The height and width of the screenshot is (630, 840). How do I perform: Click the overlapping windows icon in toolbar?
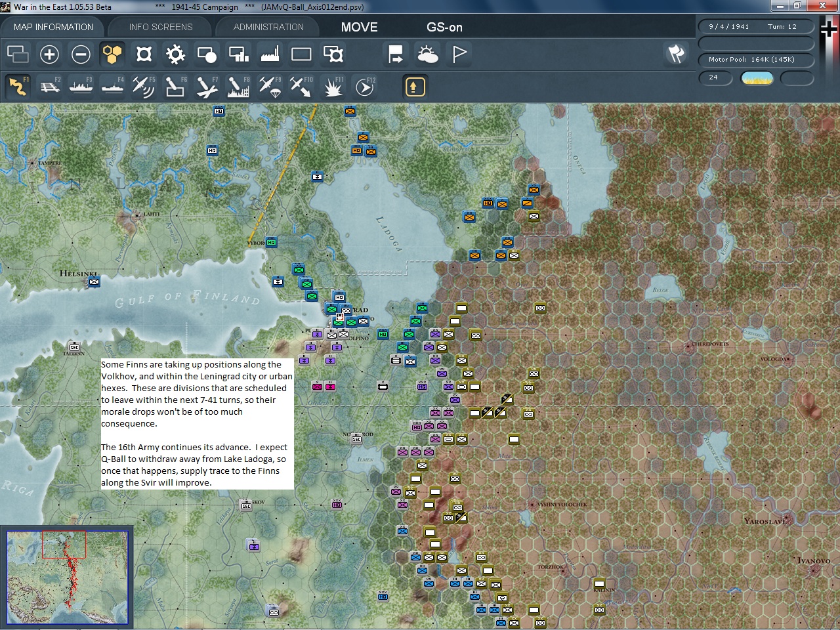[18, 54]
